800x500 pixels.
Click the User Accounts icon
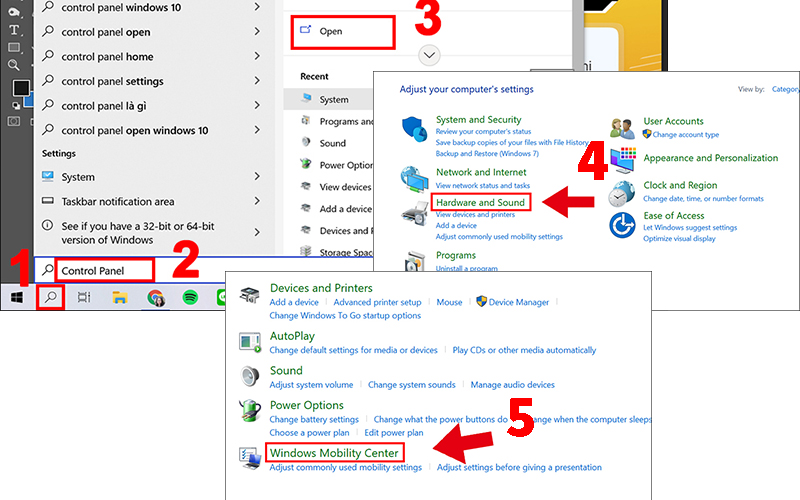tap(622, 129)
